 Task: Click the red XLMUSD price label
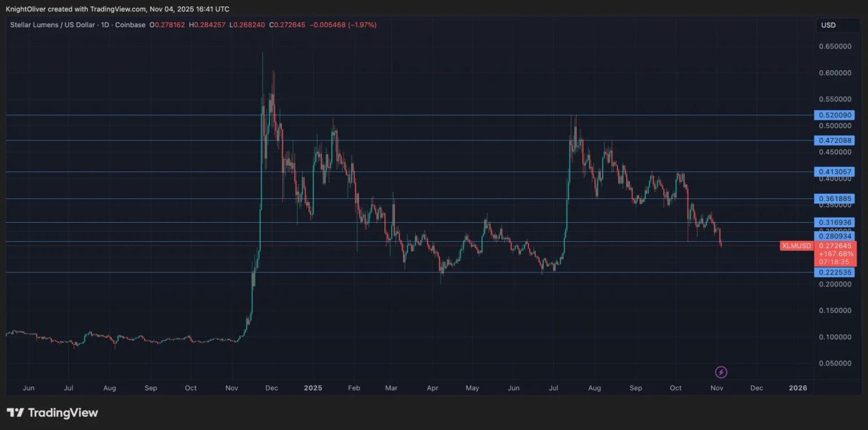click(796, 246)
